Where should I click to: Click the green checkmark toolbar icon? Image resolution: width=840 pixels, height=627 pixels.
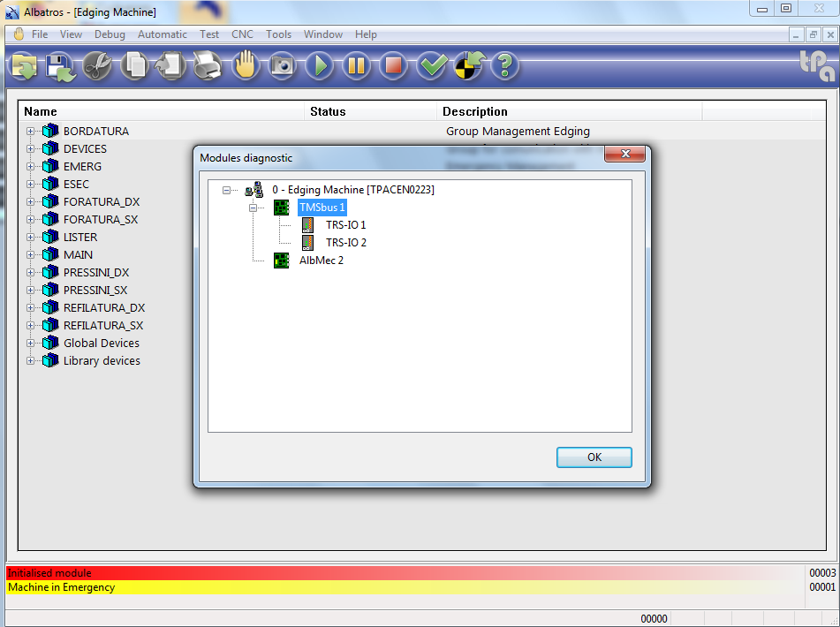432,66
